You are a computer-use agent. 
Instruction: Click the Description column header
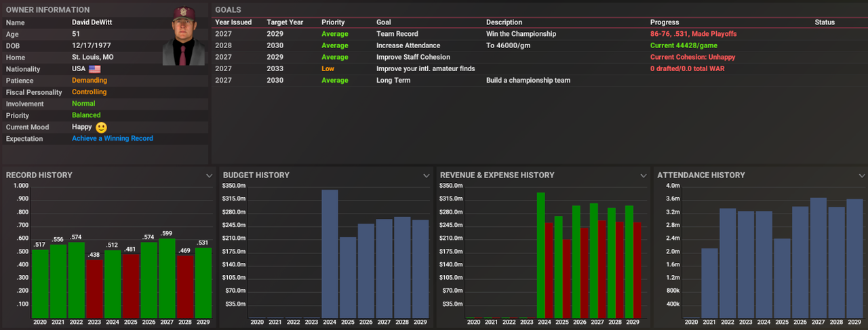click(x=504, y=22)
